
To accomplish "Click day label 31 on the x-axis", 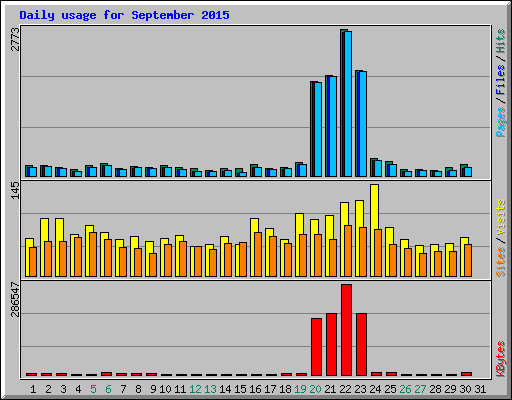I will point(480,389).
